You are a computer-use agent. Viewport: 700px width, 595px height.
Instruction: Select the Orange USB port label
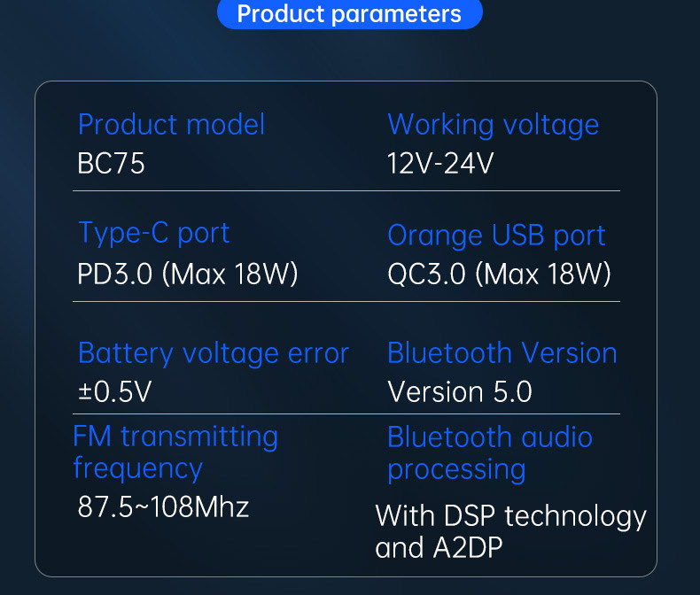click(x=496, y=236)
